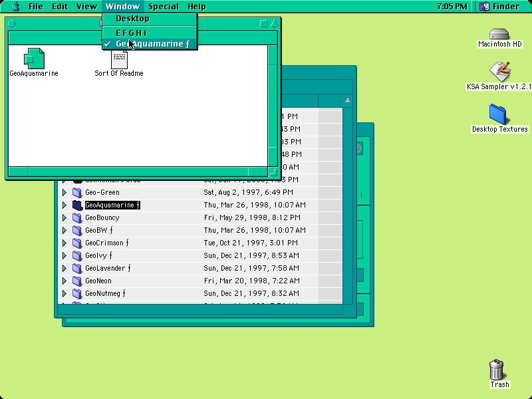Click the highlighted "GeoAquamarine ƒ" name in the list
Image resolution: width=532 pixels, height=399 pixels.
point(112,205)
